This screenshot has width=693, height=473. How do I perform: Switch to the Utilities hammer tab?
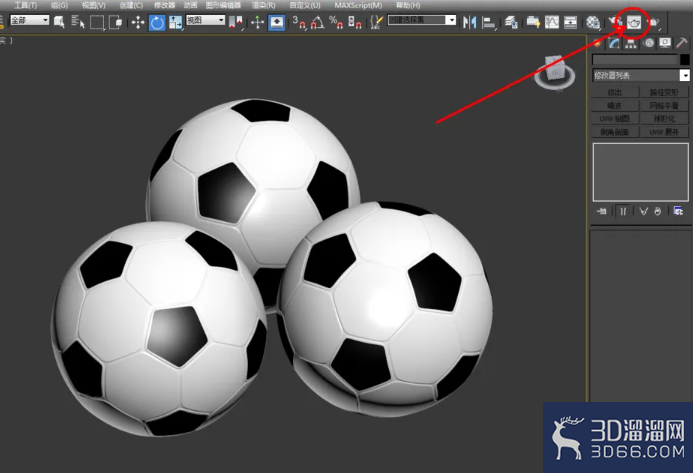pyautogui.click(x=682, y=43)
